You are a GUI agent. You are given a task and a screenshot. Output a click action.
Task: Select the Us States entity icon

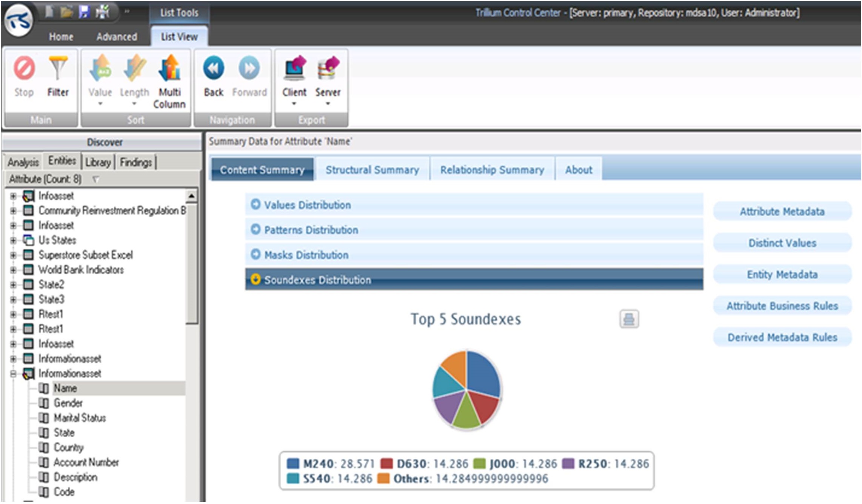pyautogui.click(x=28, y=240)
